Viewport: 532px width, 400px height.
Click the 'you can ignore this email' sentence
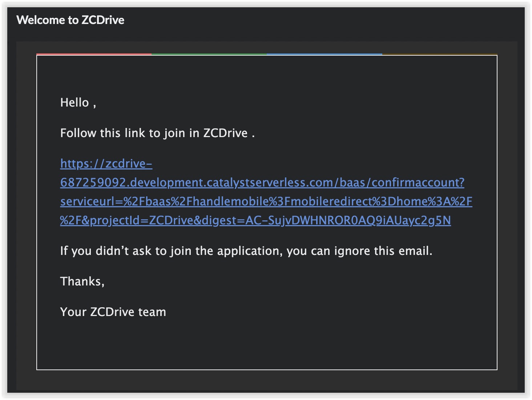(x=359, y=251)
